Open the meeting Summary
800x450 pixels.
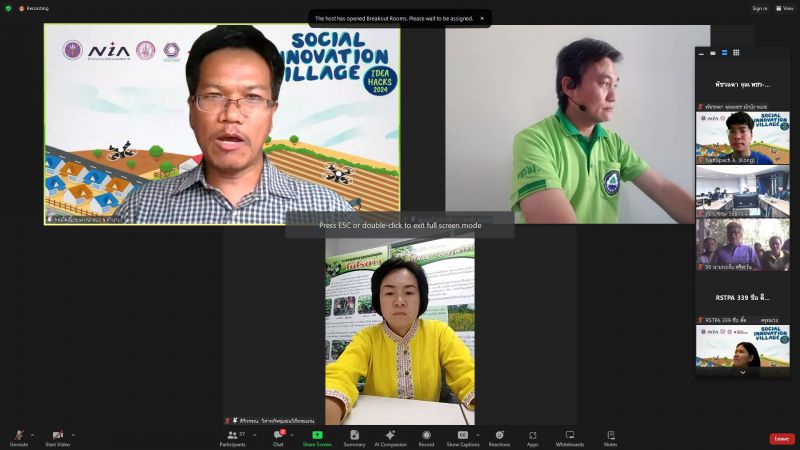click(354, 435)
